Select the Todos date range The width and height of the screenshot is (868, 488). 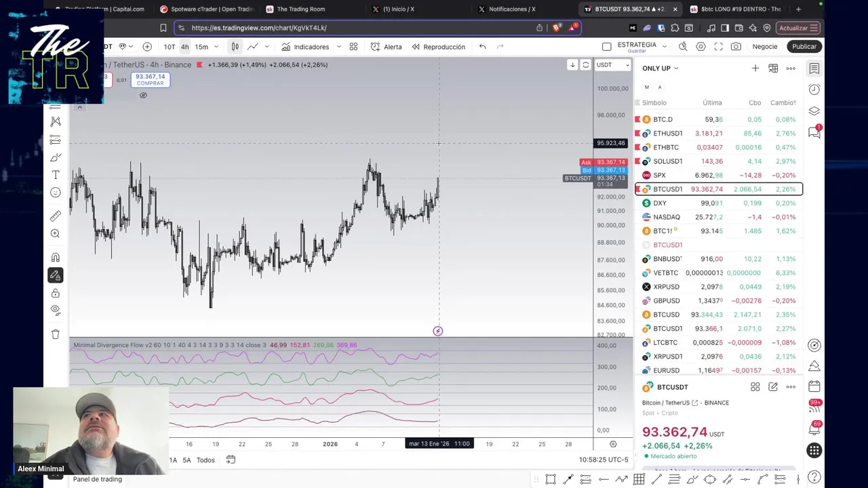coord(205,460)
